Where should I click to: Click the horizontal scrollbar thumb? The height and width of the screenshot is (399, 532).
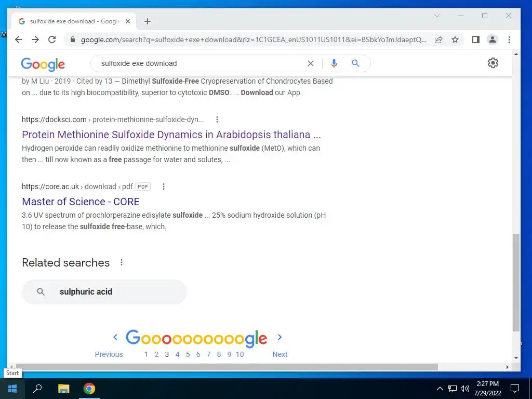227,367
